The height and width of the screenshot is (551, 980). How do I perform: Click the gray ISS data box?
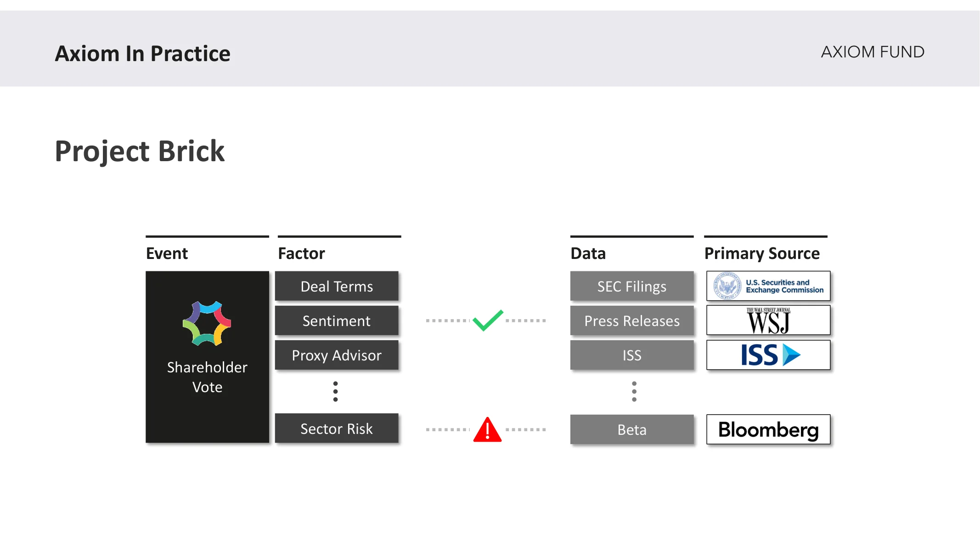(x=632, y=355)
